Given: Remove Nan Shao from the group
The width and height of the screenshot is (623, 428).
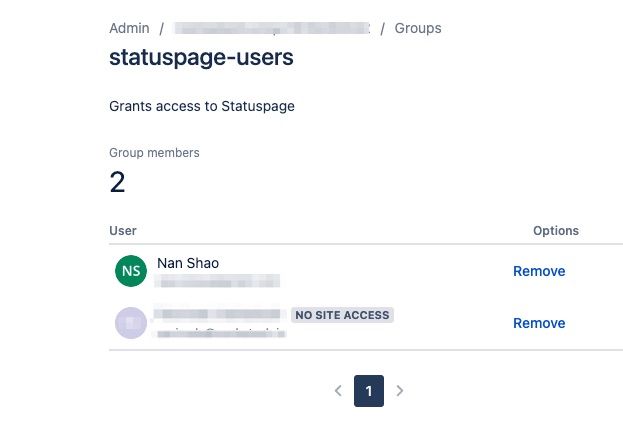Looking at the screenshot, I should tap(539, 271).
